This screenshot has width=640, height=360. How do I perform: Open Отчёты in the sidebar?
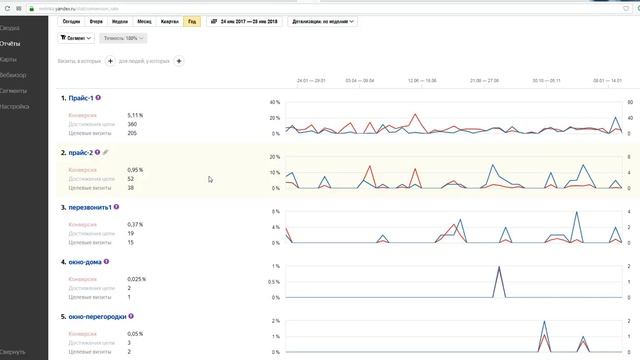point(10,44)
